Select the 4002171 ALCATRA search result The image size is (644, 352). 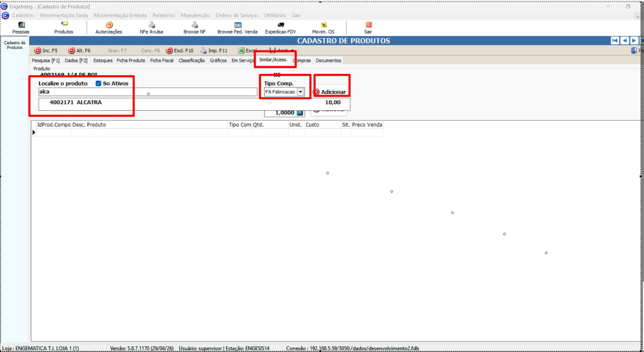coord(76,103)
